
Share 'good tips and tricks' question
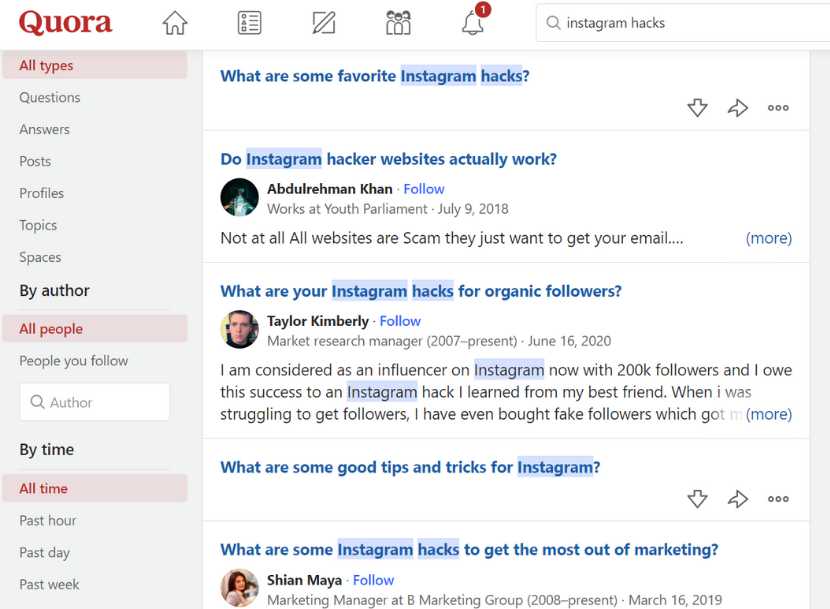[x=737, y=498]
